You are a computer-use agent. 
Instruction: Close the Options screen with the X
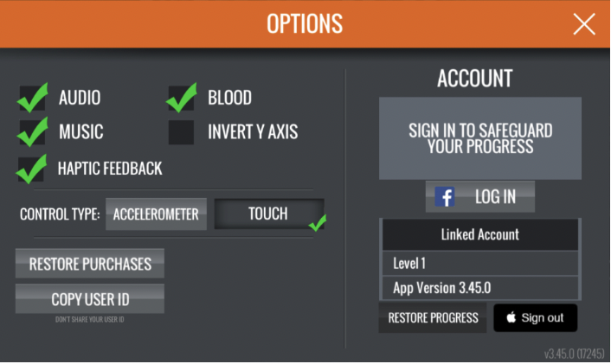pyautogui.click(x=584, y=24)
